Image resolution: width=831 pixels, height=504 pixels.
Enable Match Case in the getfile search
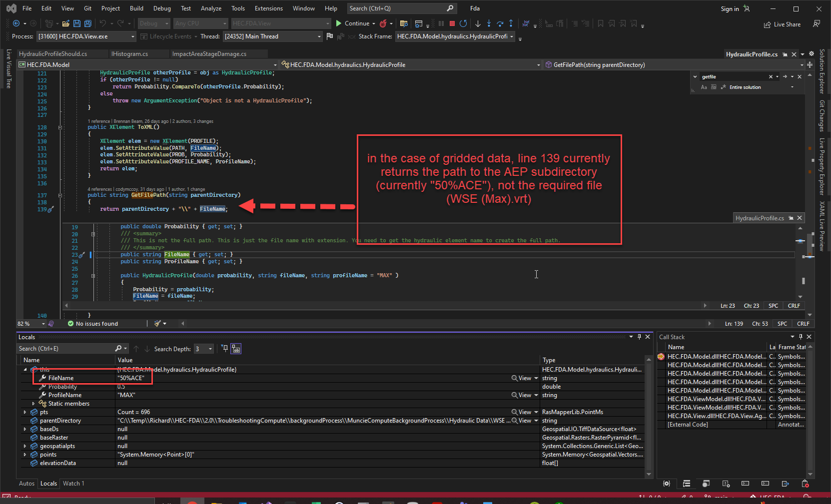(704, 87)
